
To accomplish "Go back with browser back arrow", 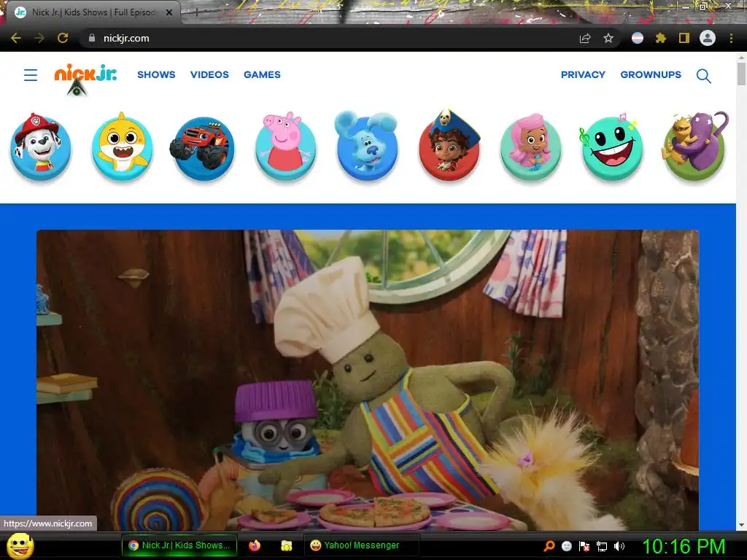I will [x=16, y=38].
